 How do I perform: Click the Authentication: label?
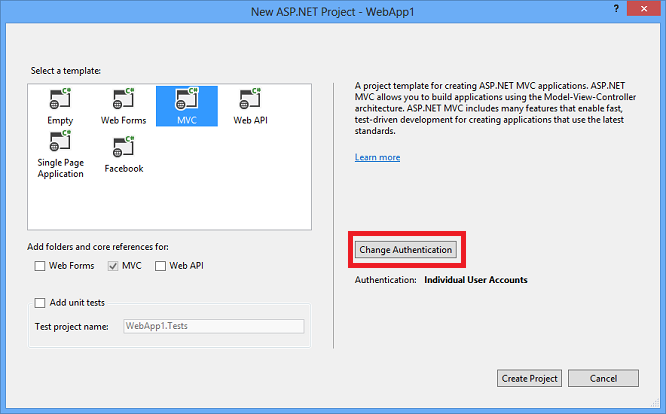[386, 280]
